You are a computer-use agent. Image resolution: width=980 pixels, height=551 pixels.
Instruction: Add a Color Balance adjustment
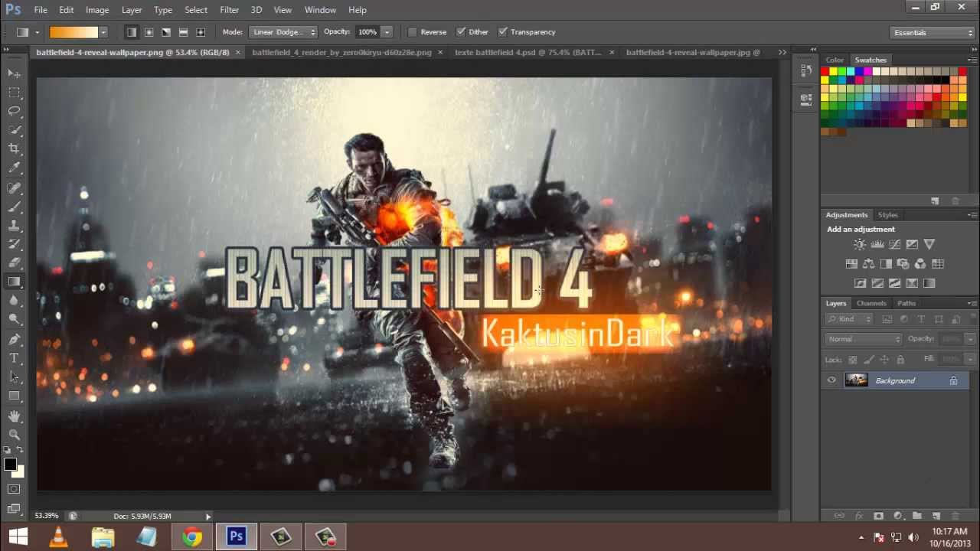point(868,264)
